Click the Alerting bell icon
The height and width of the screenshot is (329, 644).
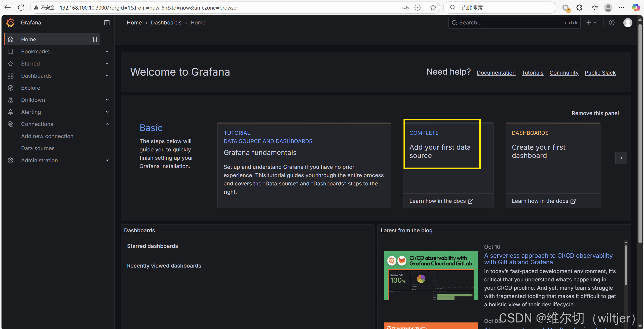coord(11,112)
